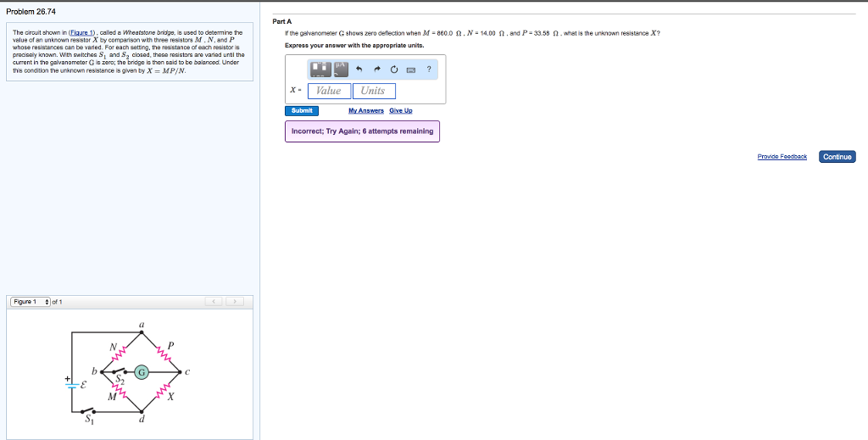Open the Figure 1 selector dropdown
Image resolution: width=868 pixels, height=440 pixels.
30,302
